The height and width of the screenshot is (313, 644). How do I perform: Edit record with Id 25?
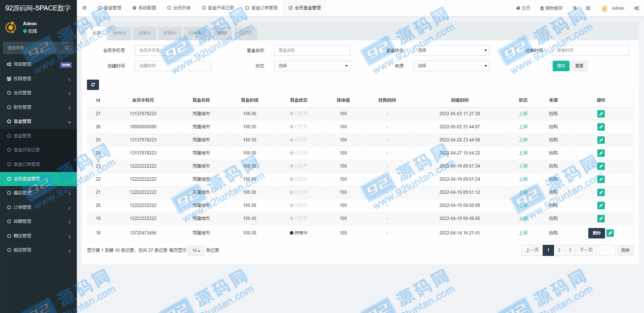(601, 140)
